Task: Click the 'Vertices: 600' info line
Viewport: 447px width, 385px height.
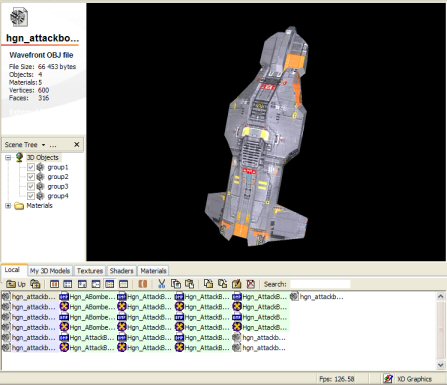Action: coord(29,90)
